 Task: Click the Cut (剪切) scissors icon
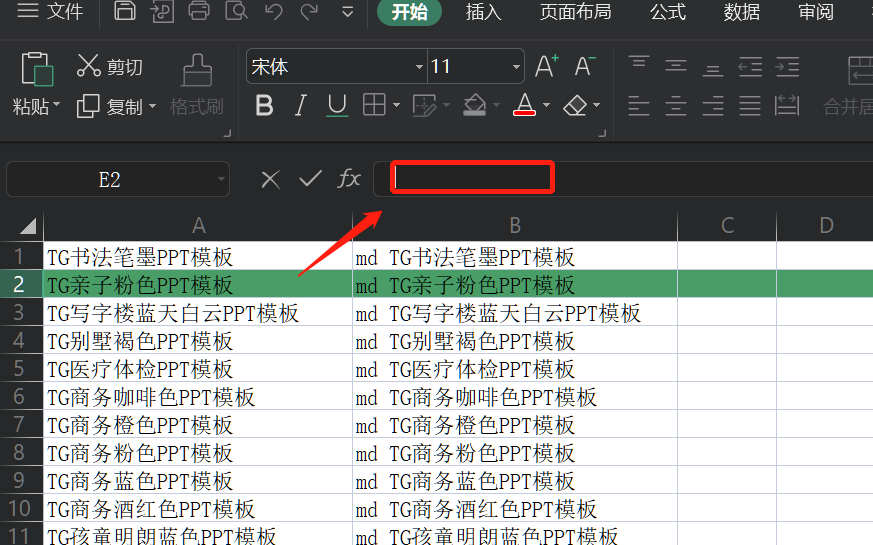[89, 67]
